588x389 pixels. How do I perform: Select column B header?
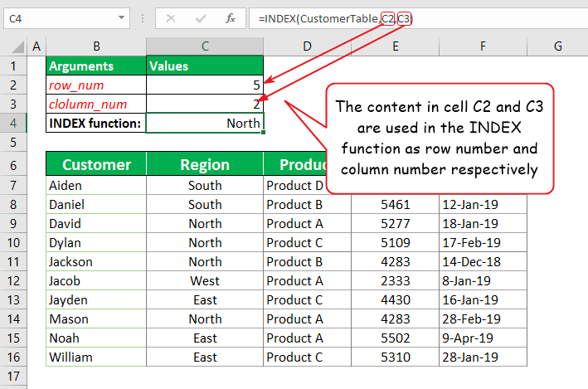[x=96, y=46]
